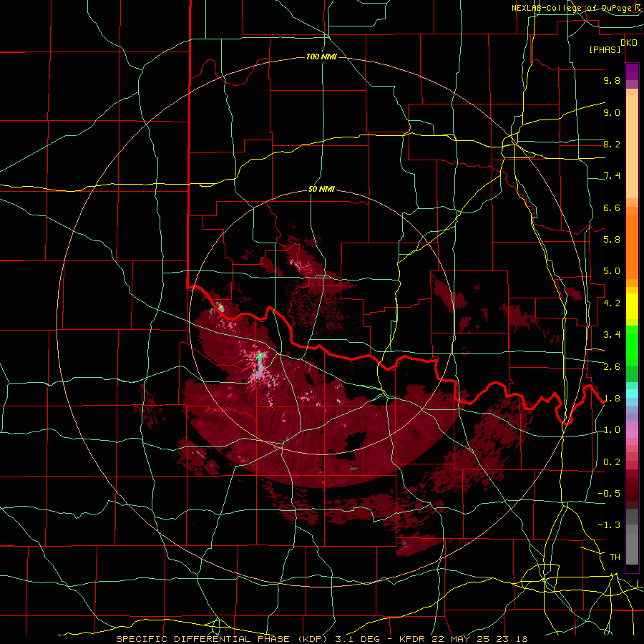Click the TH threshold label on legend

[x=615, y=557]
